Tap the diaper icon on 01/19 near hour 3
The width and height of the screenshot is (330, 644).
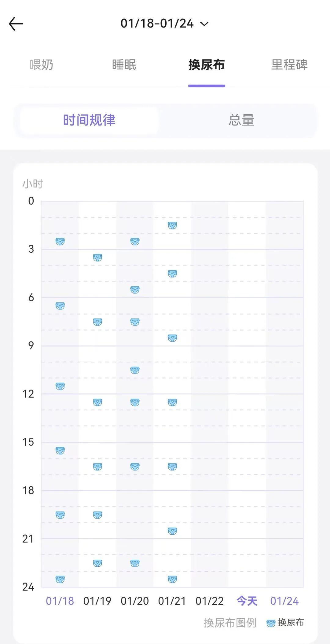click(x=97, y=258)
